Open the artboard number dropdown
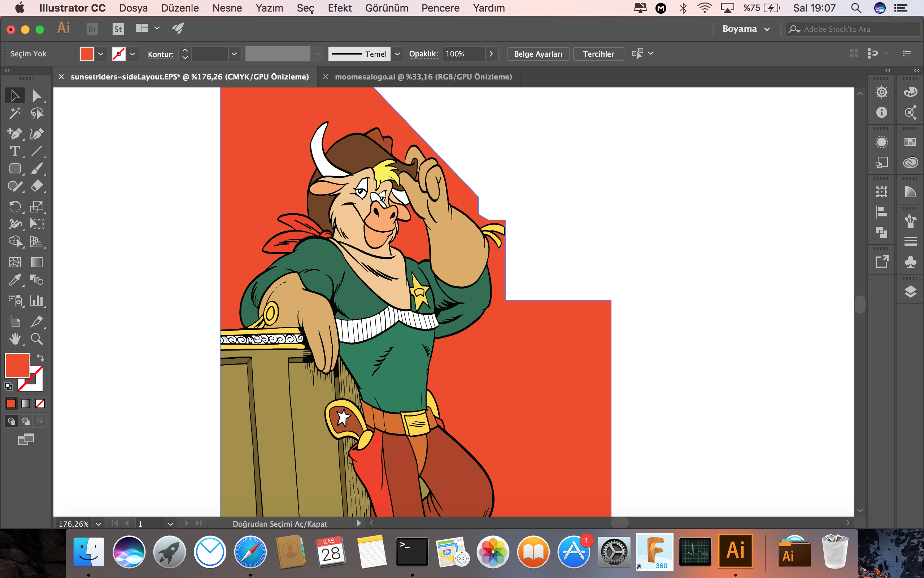 171,524
